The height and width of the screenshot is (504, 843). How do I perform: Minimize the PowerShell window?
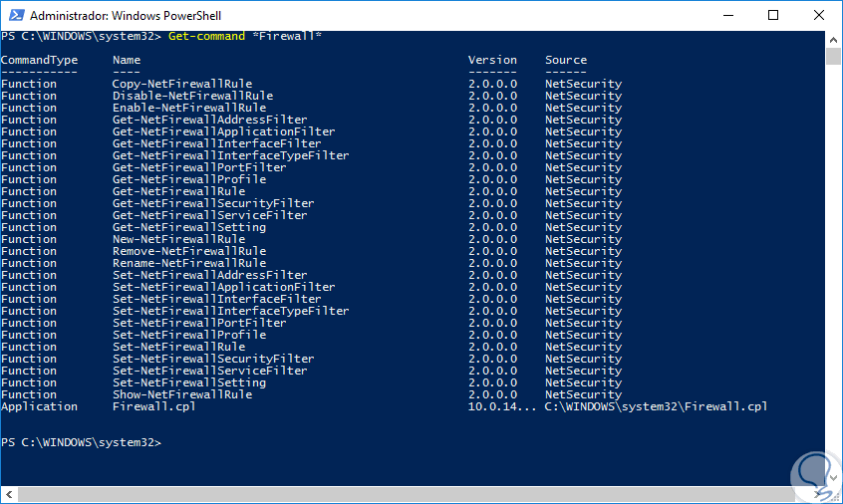(726, 15)
